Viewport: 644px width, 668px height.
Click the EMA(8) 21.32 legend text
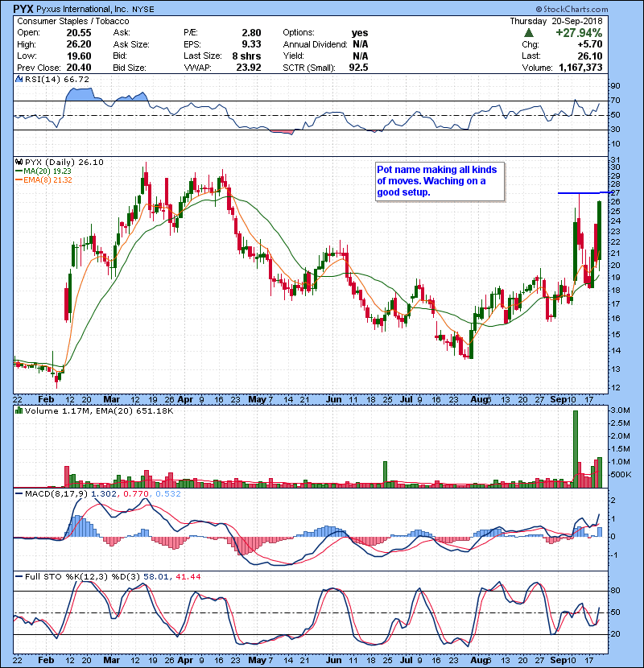coord(47,180)
